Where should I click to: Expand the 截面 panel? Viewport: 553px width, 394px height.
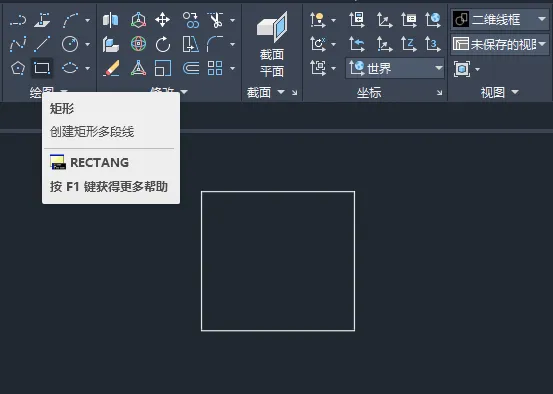[x=281, y=92]
